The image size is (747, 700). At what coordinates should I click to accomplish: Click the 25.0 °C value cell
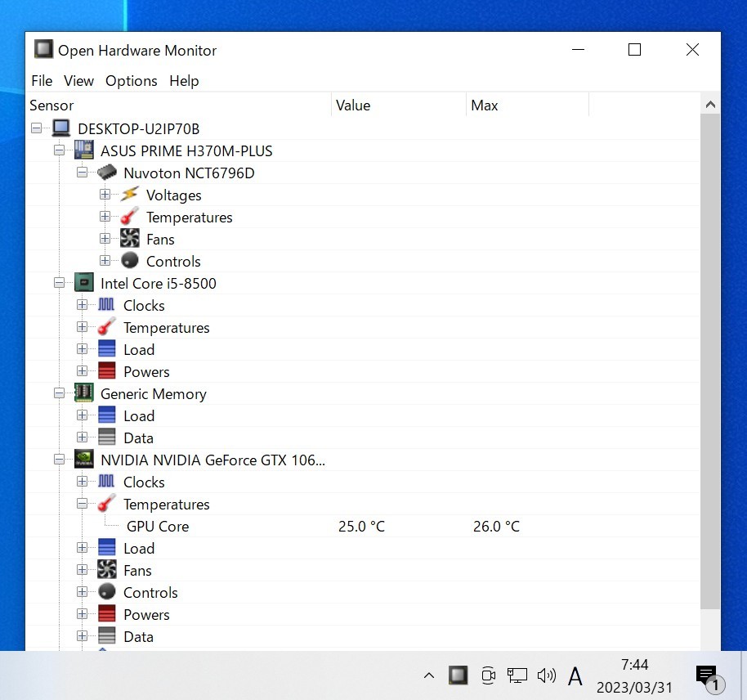pyautogui.click(x=361, y=527)
